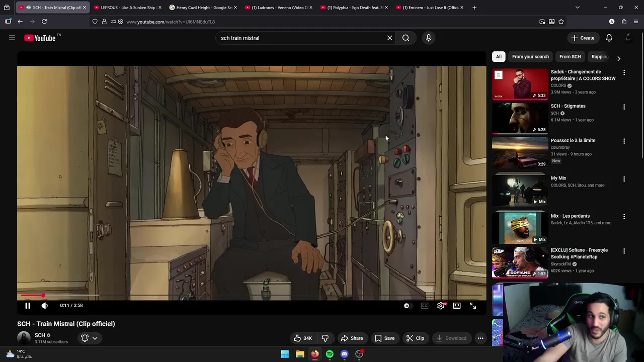The height and width of the screenshot is (362, 644).
Task: Play the Poussez le à la limite video
Action: tap(520, 153)
